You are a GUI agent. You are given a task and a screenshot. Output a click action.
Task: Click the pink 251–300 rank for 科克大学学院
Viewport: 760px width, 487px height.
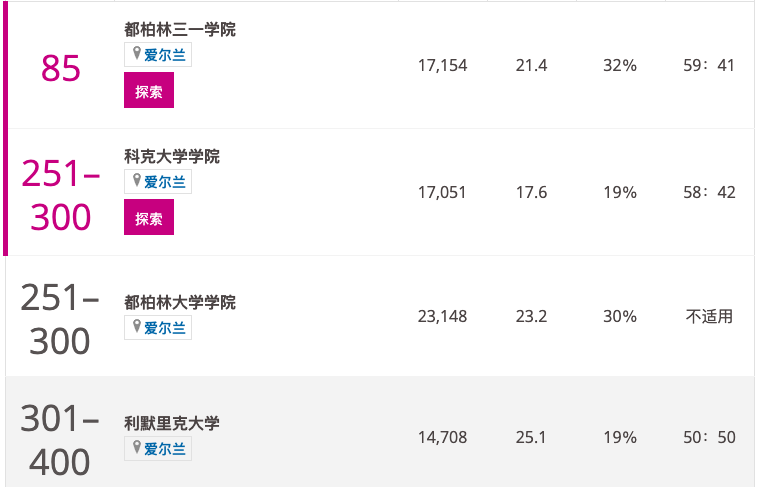tap(61, 195)
